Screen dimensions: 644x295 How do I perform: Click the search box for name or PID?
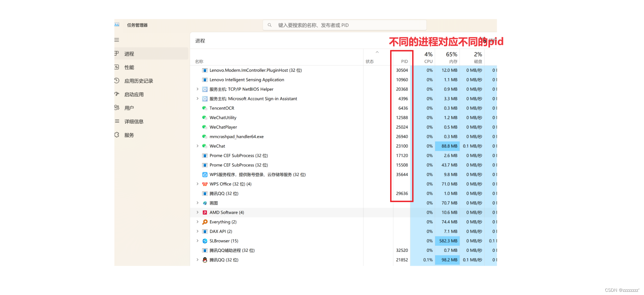coord(345,25)
